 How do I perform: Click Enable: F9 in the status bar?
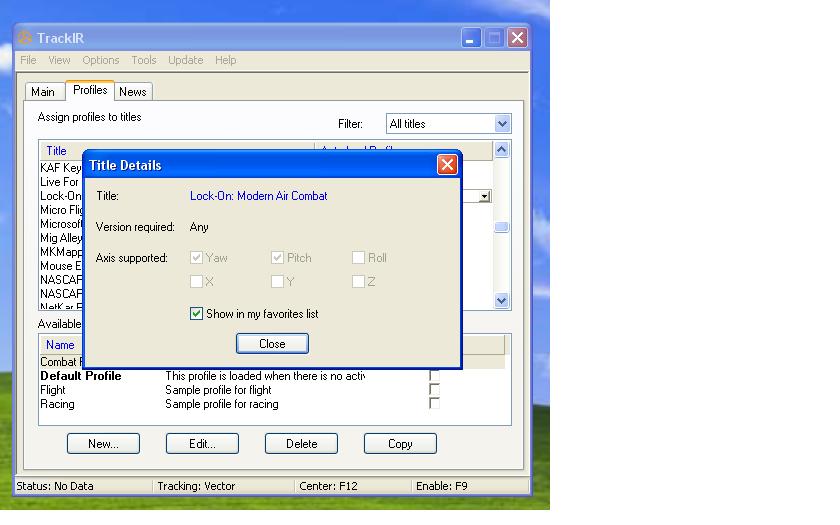point(441,486)
